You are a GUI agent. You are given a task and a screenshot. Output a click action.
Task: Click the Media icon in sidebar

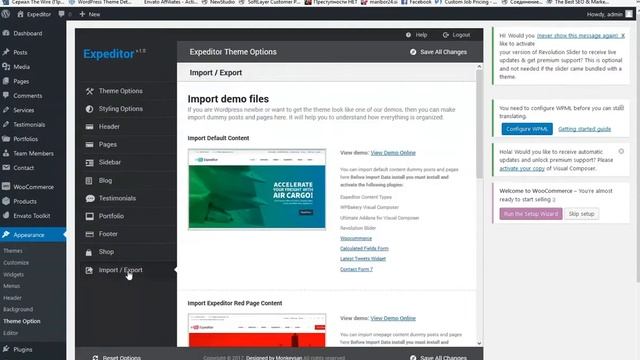[x=6, y=67]
